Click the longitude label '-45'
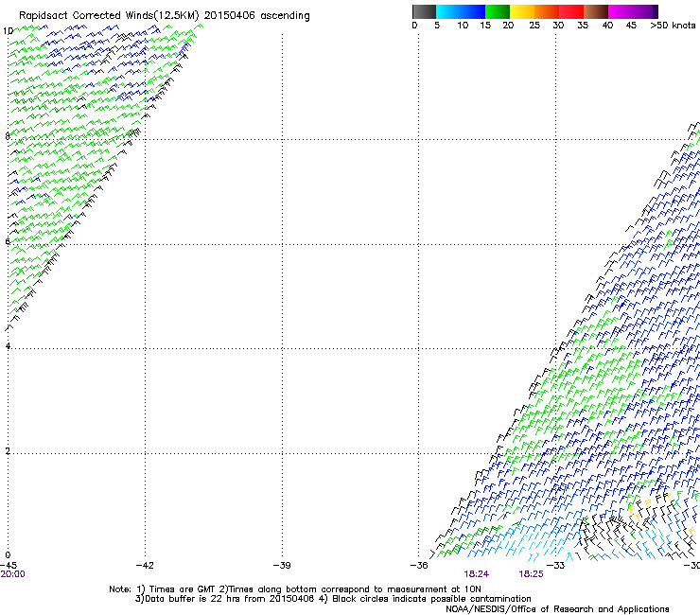The height and width of the screenshot is (615, 700). click(x=8, y=566)
